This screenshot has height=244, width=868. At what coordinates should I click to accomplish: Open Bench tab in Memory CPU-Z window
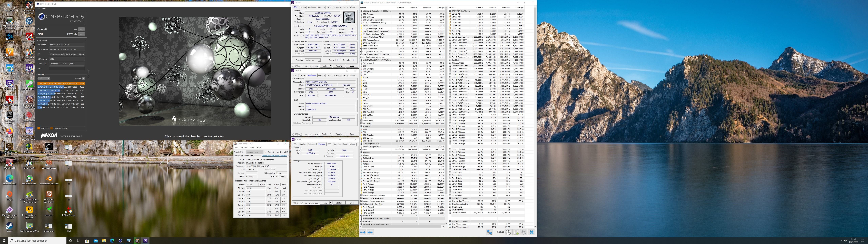pyautogui.click(x=345, y=144)
